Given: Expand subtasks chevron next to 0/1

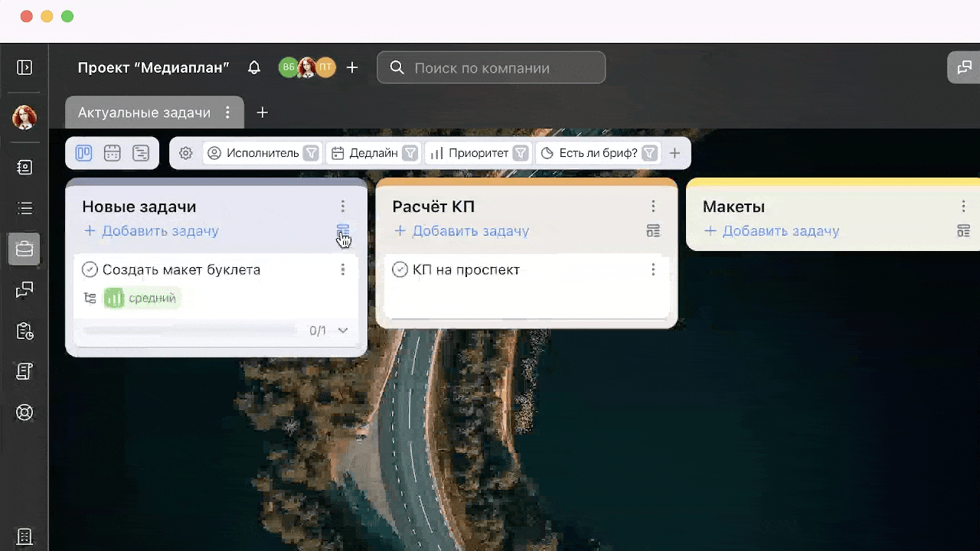Looking at the screenshot, I should pos(342,331).
